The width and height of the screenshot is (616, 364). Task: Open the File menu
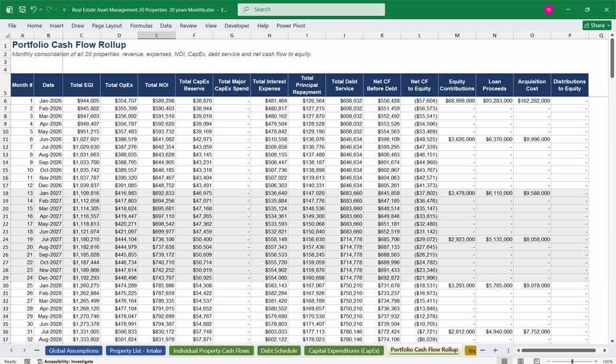point(12,25)
